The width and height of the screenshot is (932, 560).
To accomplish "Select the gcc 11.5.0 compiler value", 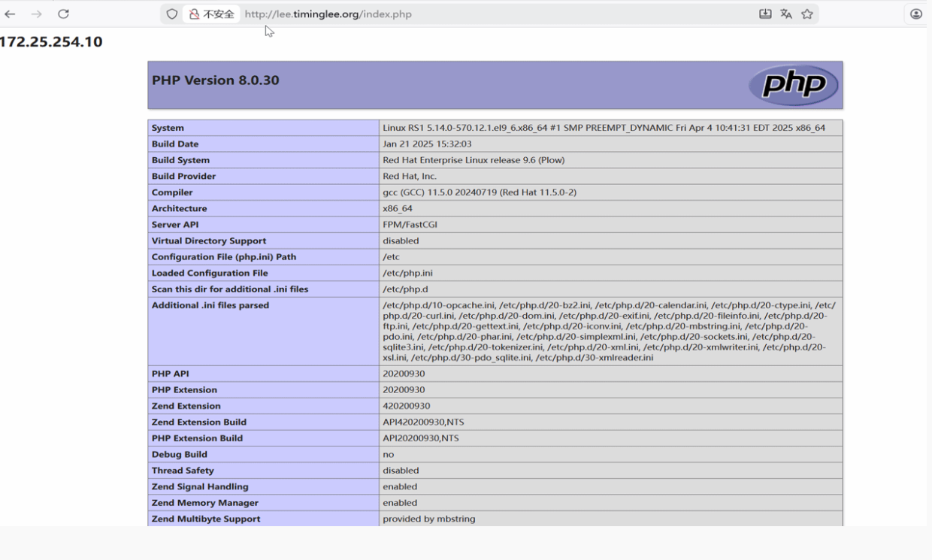I will coord(480,192).
